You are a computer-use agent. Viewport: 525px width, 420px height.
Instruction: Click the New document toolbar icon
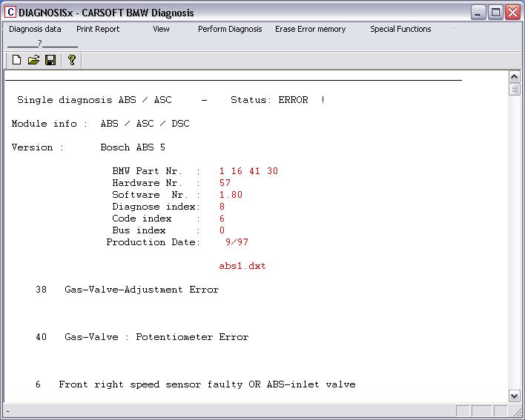(x=16, y=60)
